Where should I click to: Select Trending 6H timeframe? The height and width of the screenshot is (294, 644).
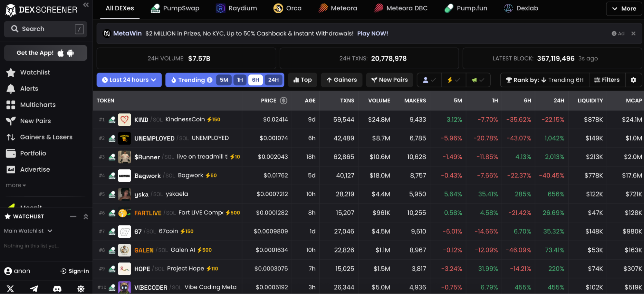point(255,80)
